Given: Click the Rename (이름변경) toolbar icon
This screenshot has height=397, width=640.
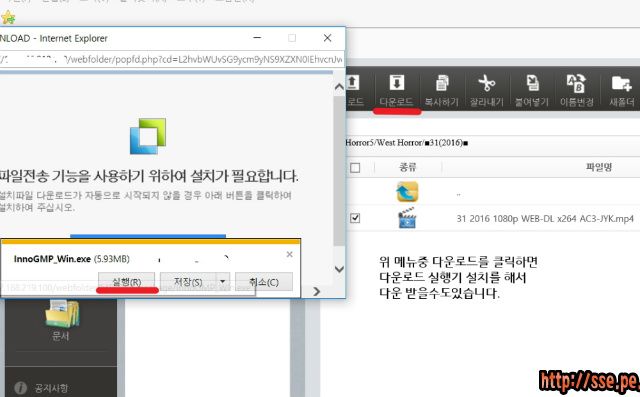Looking at the screenshot, I should (576, 83).
